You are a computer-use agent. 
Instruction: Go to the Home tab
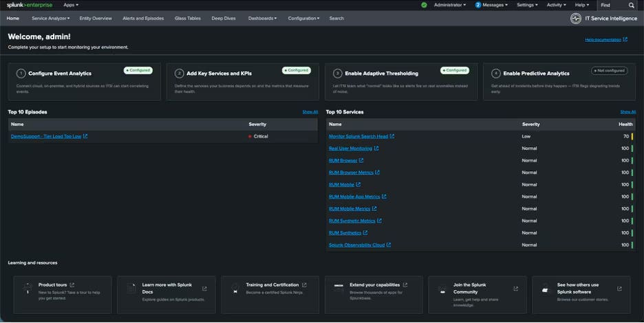pos(13,19)
